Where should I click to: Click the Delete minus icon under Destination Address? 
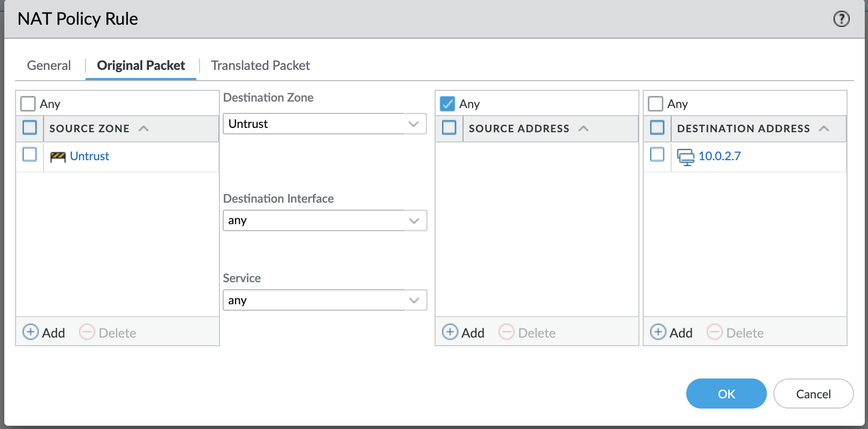pyautogui.click(x=715, y=332)
